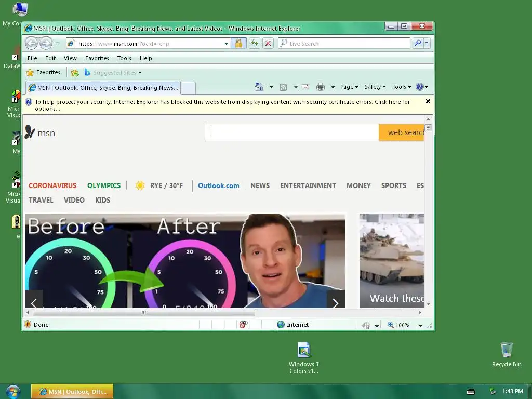Open the Tools command bar menu
Viewport: 532px width, 399px height.
point(402,87)
